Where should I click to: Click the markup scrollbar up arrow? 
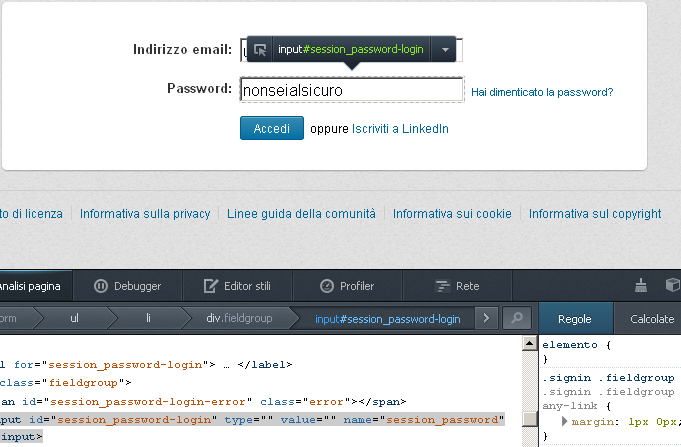pyautogui.click(x=529, y=343)
